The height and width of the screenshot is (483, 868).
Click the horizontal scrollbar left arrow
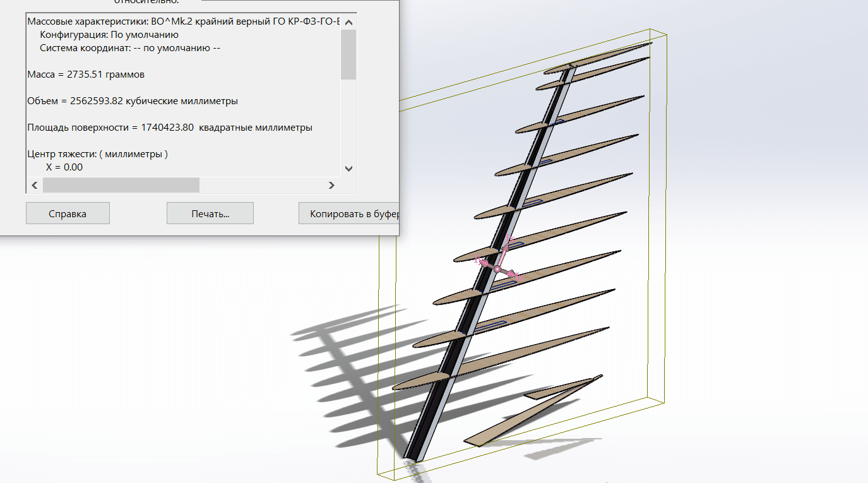coord(34,185)
